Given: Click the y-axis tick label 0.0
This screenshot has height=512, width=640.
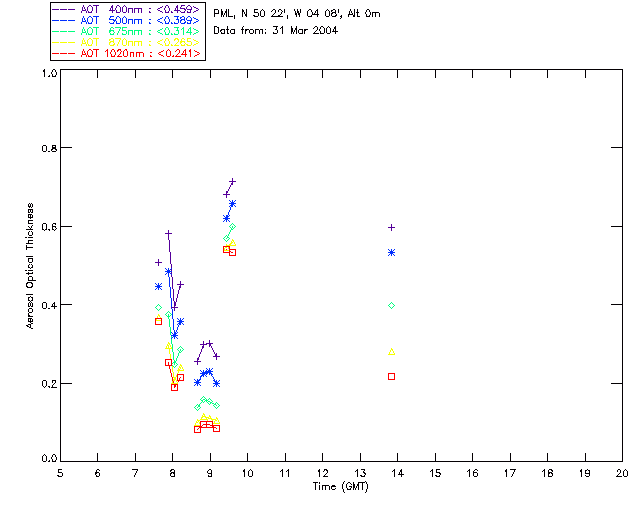Looking at the screenshot, I should point(49,459).
